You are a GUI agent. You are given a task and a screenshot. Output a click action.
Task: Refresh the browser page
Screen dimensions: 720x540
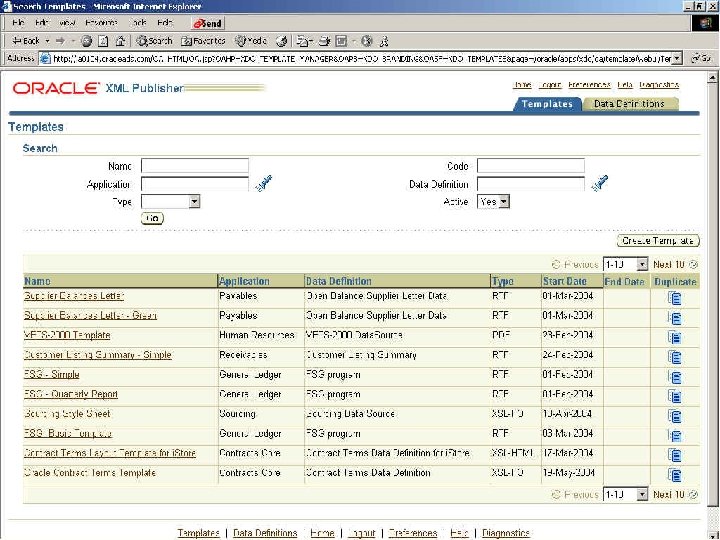click(x=103, y=41)
